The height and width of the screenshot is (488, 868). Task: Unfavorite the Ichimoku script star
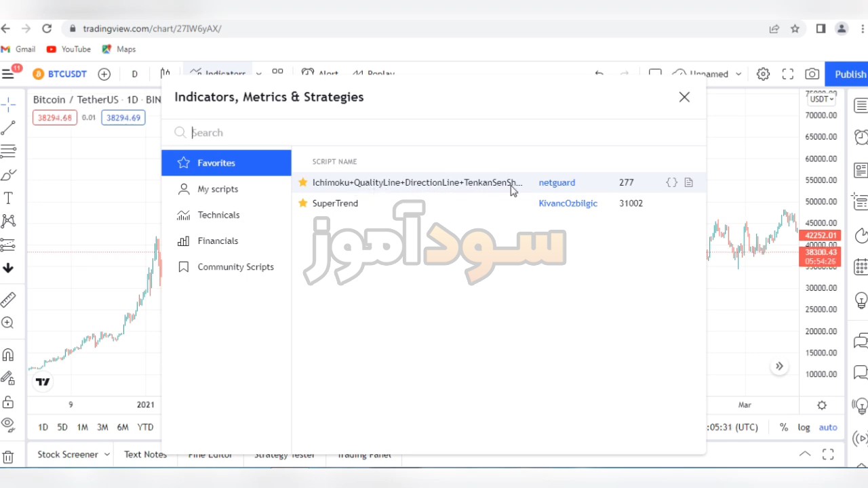(303, 182)
